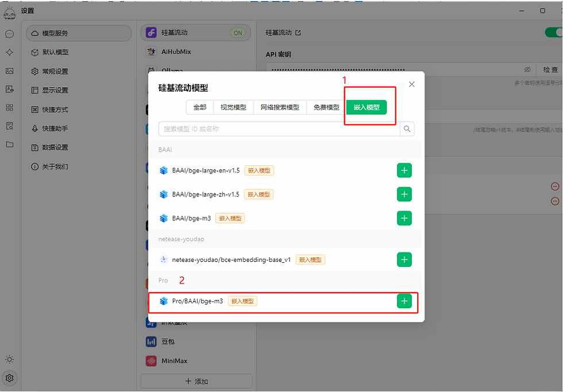Click the AiHubMix provider logo icon
Screen dimensions: 563x392
point(151,52)
